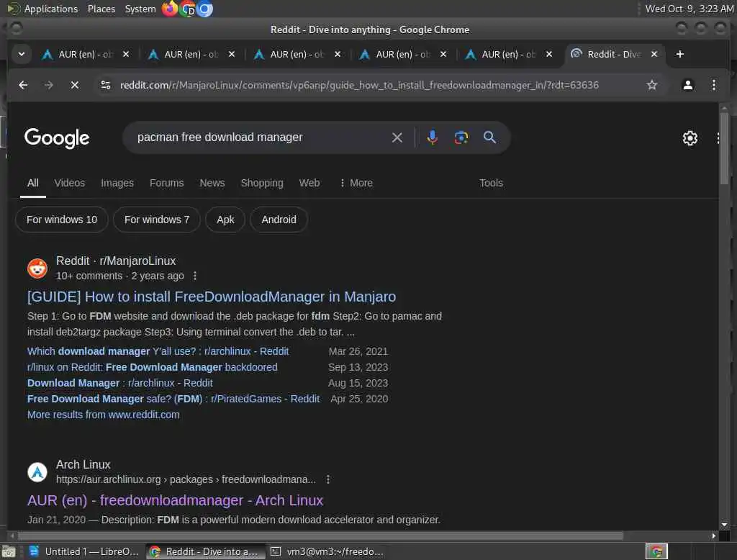This screenshot has height=560, width=737.
Task: Show the desktop from bottom panel
Action: click(x=9, y=551)
